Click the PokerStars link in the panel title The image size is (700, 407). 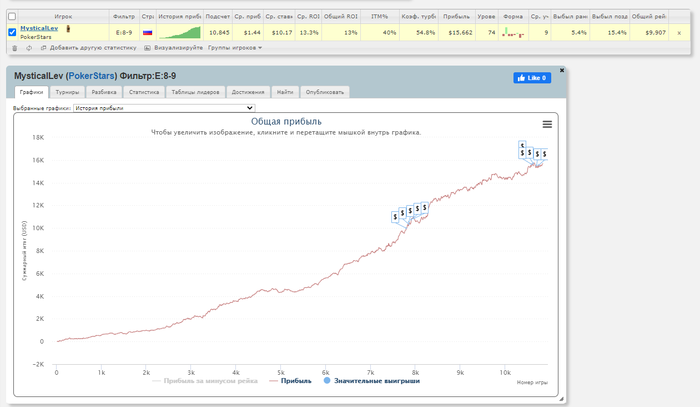(92, 76)
